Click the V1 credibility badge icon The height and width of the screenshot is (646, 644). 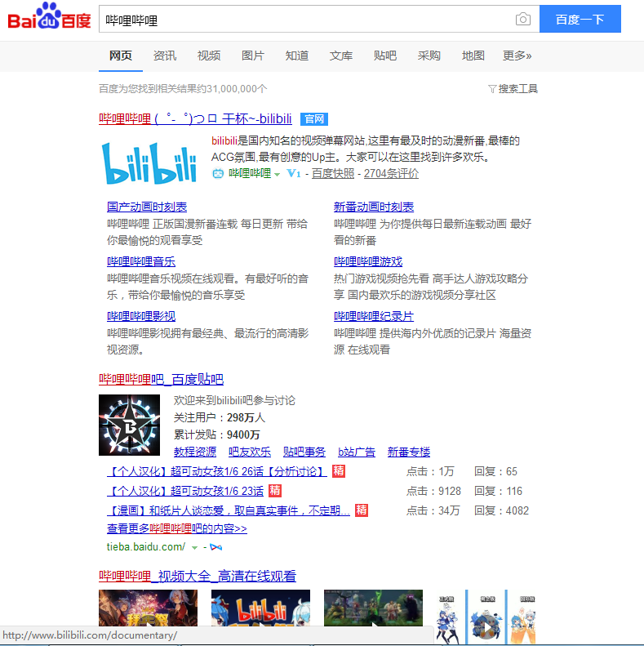pos(294,173)
